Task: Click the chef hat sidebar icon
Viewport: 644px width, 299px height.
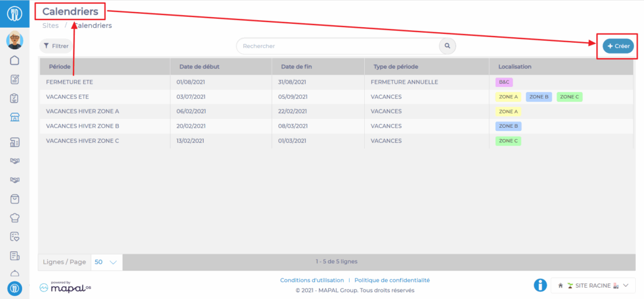Action: pyautogui.click(x=14, y=218)
